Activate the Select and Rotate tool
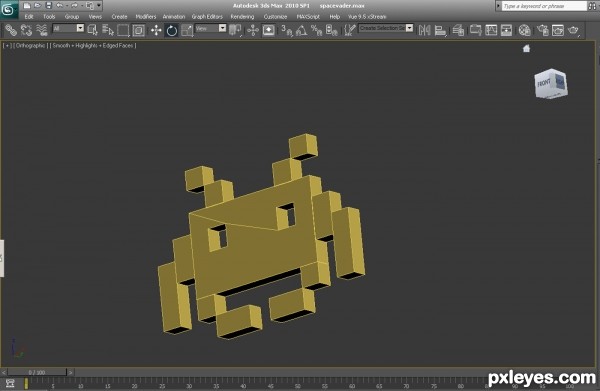Image resolution: width=600 pixels, height=391 pixels. [x=172, y=30]
